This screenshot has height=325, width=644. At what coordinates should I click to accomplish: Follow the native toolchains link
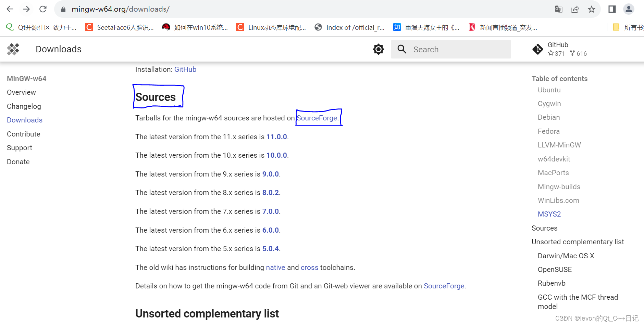(x=275, y=268)
